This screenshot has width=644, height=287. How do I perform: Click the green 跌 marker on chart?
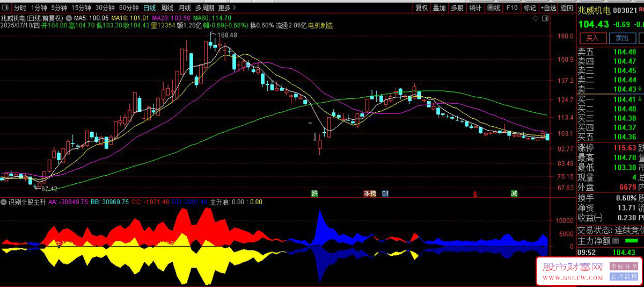click(314, 193)
